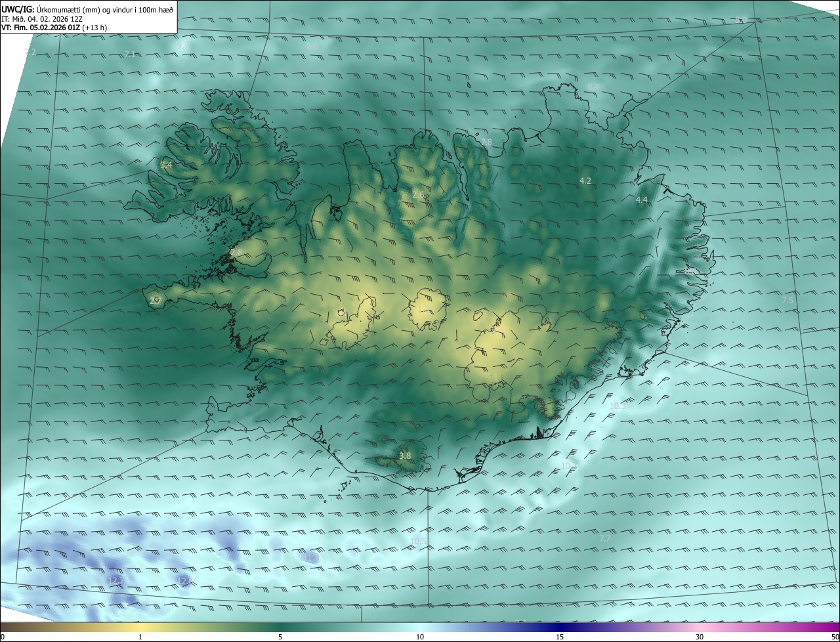Screen dimensions: 840x642
Task: Click the 7.7 value label on the map
Action: (x=605, y=538)
